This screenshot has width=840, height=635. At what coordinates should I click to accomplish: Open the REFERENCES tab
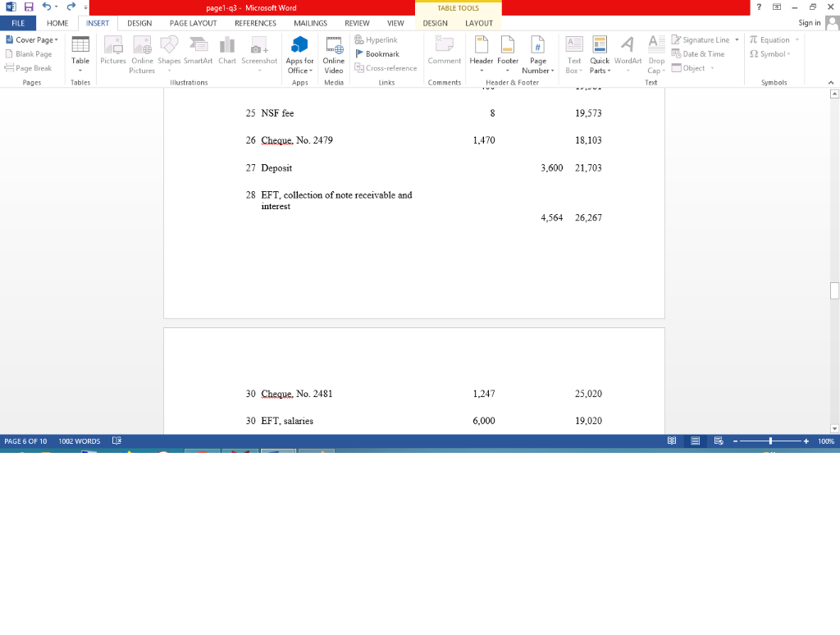pos(256,23)
